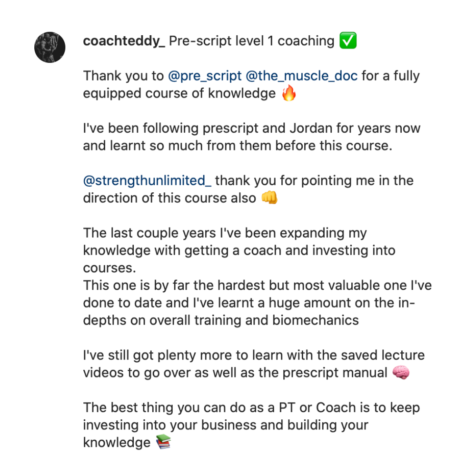Click the 'Thank you to' text

point(124,76)
